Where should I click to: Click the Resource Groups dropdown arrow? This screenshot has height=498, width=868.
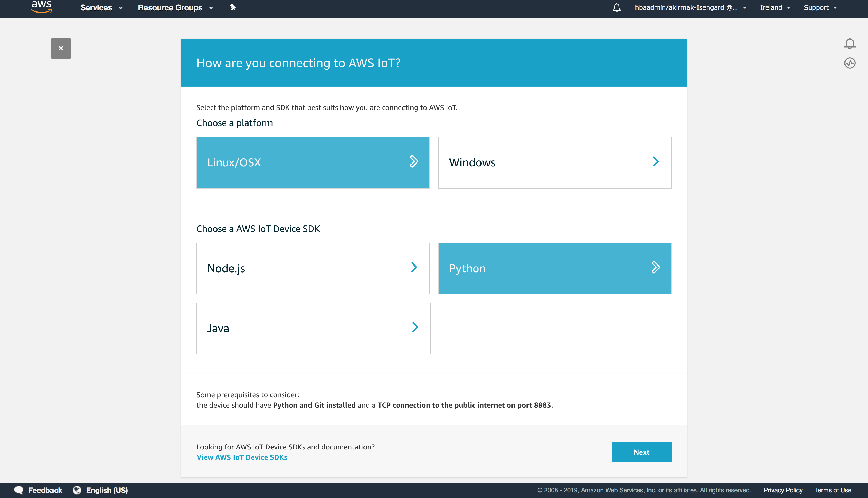[211, 8]
